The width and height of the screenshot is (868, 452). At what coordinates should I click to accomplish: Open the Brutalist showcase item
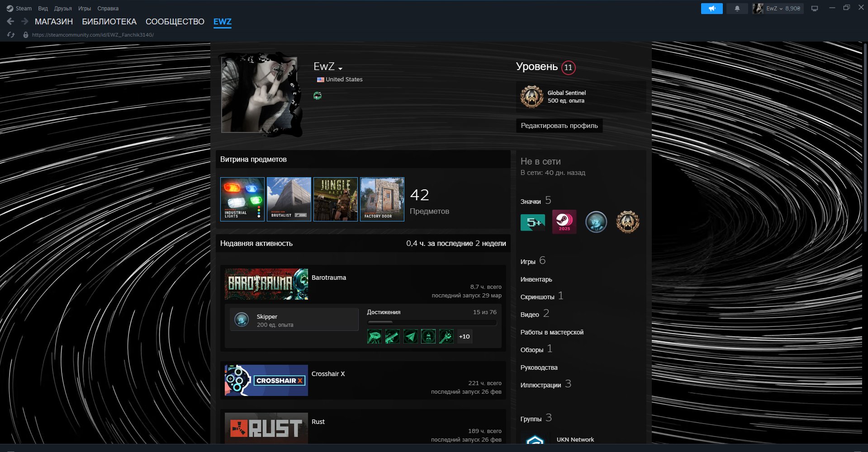click(289, 199)
